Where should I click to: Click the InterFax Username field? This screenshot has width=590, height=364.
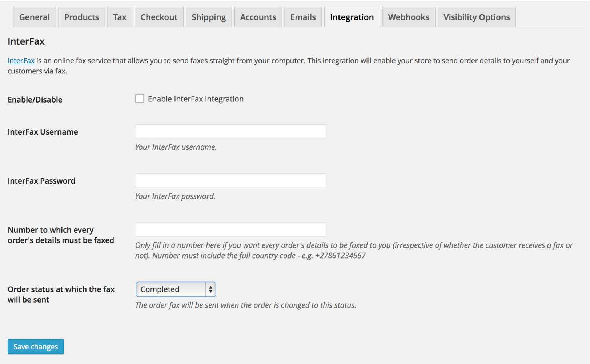point(230,131)
